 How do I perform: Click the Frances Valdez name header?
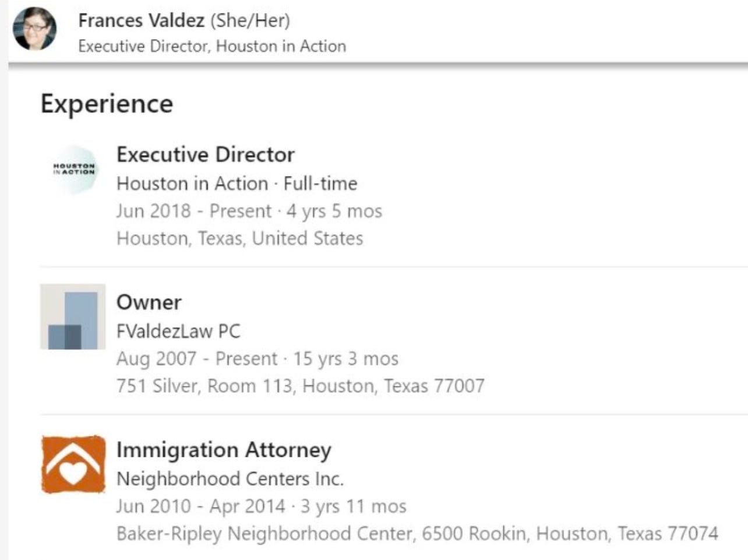(141, 20)
